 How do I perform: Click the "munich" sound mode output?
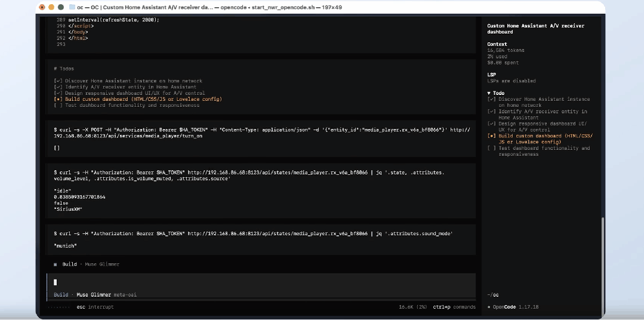point(65,246)
